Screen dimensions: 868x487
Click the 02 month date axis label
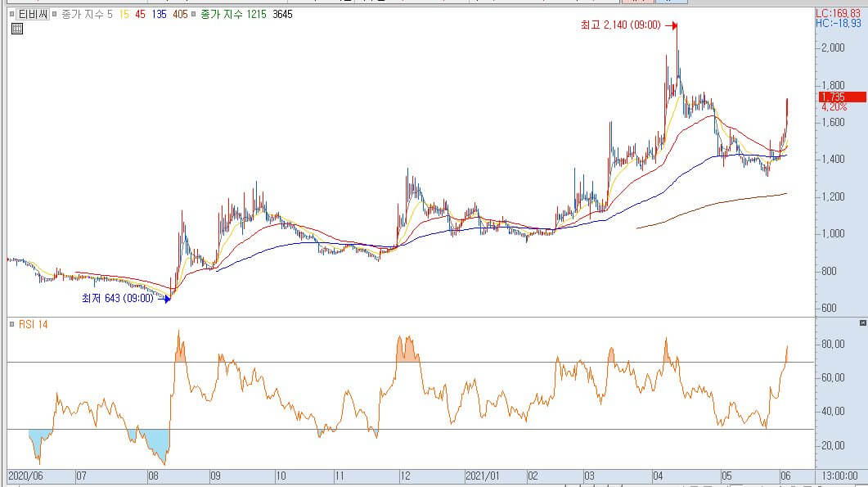pyautogui.click(x=533, y=476)
